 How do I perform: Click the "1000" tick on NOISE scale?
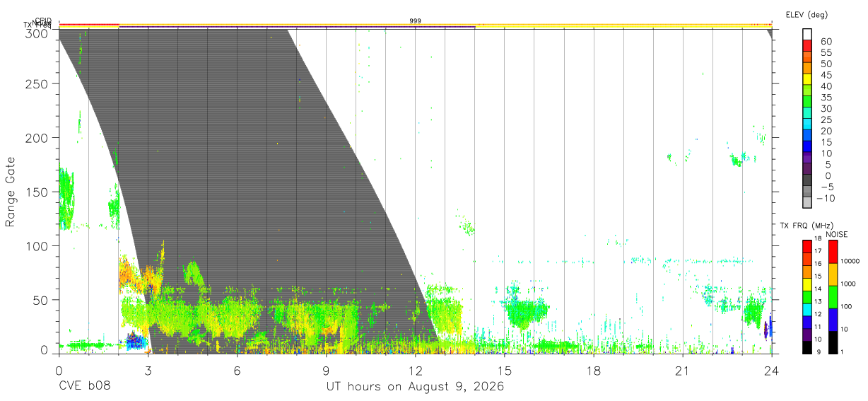848,284
